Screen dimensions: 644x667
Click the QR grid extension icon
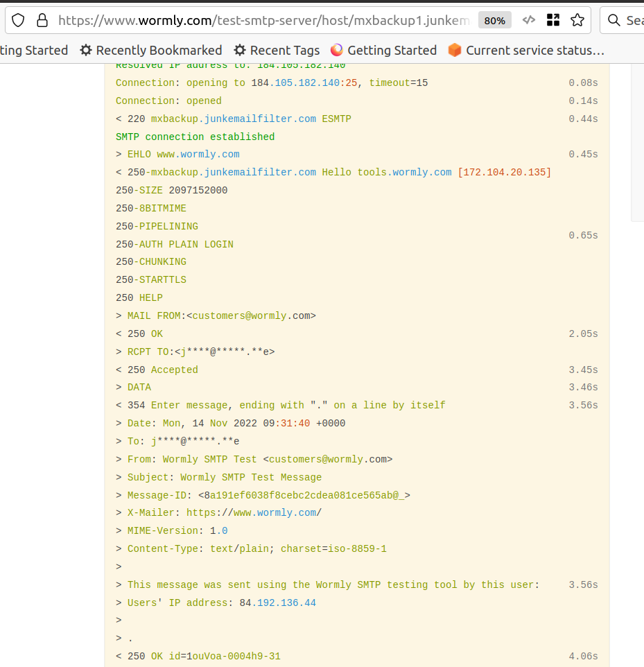pyautogui.click(x=553, y=20)
